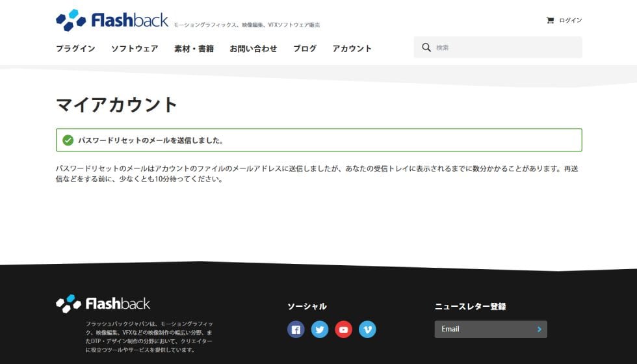The width and height of the screenshot is (637, 364).
Task: Click the paragraph about waiting 10 minutes
Action: pos(317,174)
